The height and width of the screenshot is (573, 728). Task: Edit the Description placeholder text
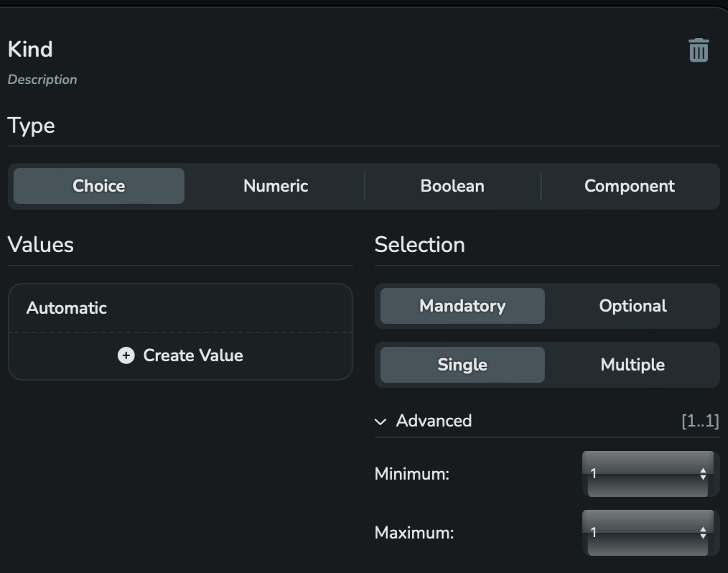[x=42, y=80]
